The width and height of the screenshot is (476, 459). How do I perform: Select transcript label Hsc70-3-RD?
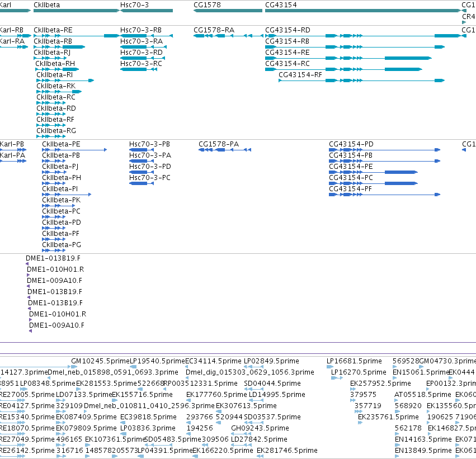click(x=142, y=53)
